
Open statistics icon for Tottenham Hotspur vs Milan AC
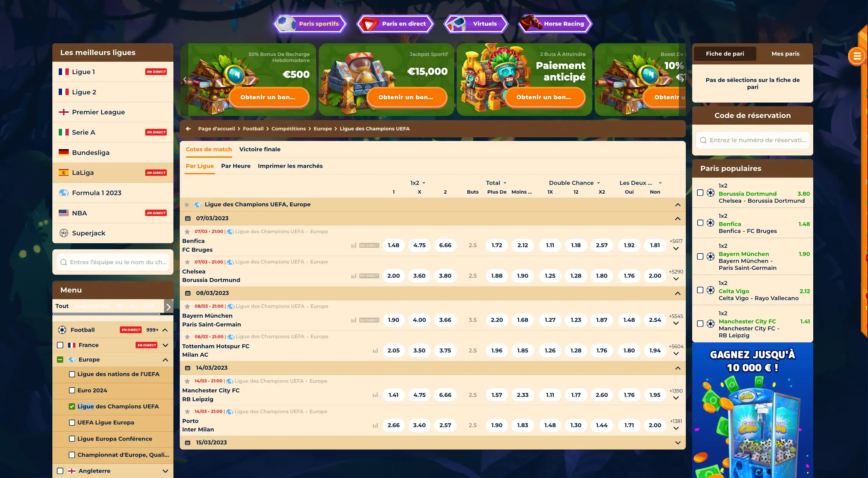tap(375, 351)
